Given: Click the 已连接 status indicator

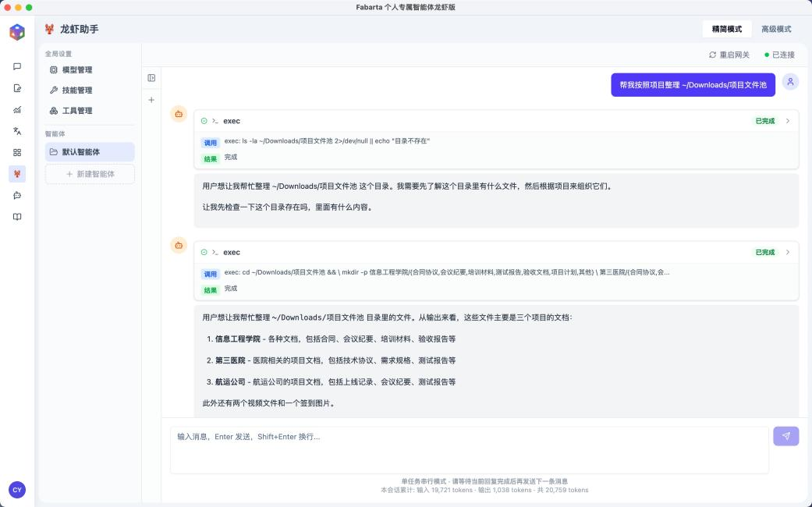Looking at the screenshot, I should pyautogui.click(x=779, y=55).
